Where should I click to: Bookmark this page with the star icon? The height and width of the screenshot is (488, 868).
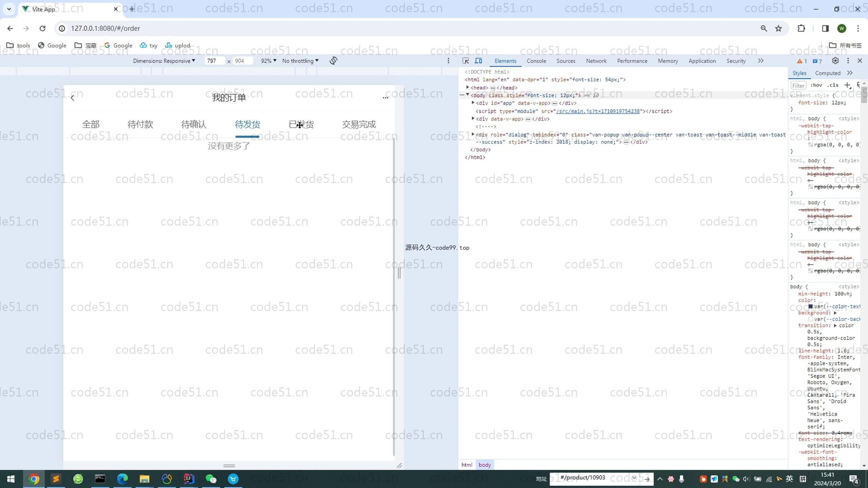point(778,28)
